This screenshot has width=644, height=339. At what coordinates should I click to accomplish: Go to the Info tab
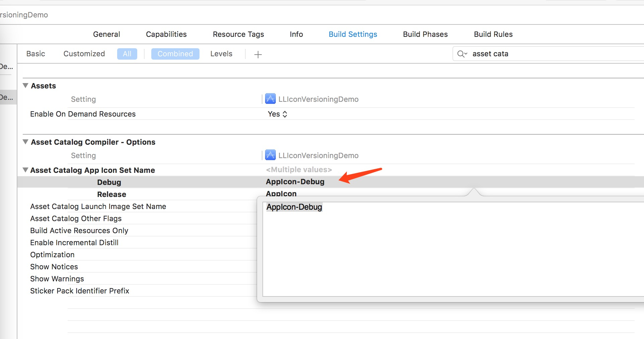pos(296,34)
